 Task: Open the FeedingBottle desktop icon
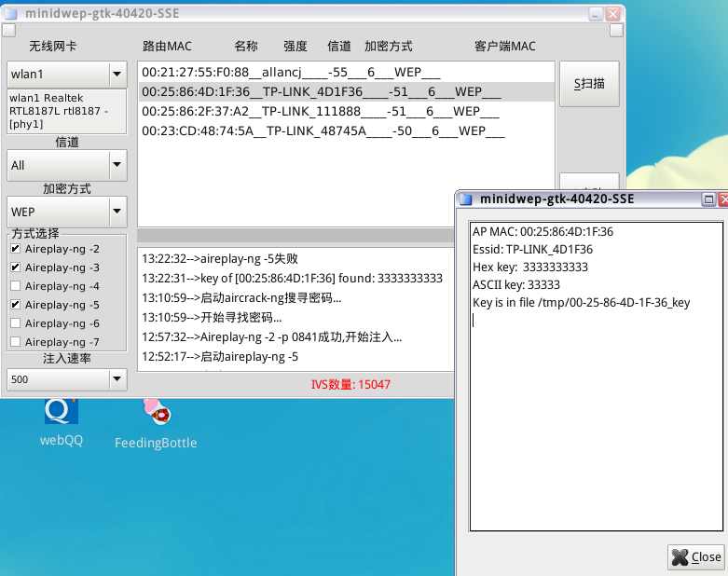156,422
